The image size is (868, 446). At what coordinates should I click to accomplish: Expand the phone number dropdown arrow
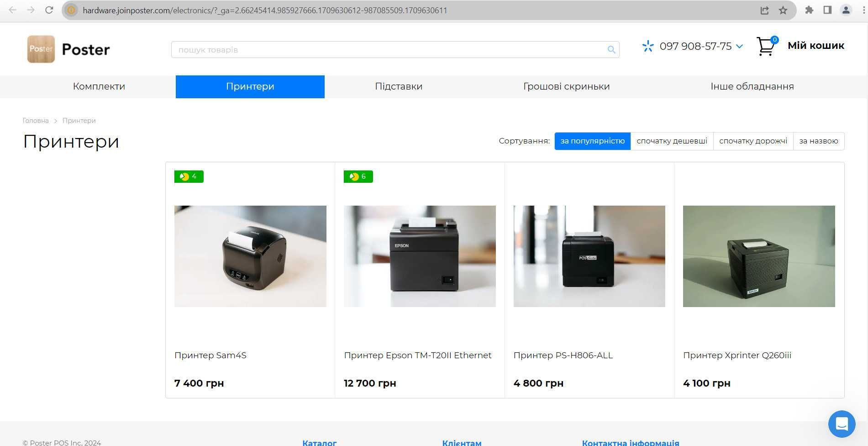740,47
